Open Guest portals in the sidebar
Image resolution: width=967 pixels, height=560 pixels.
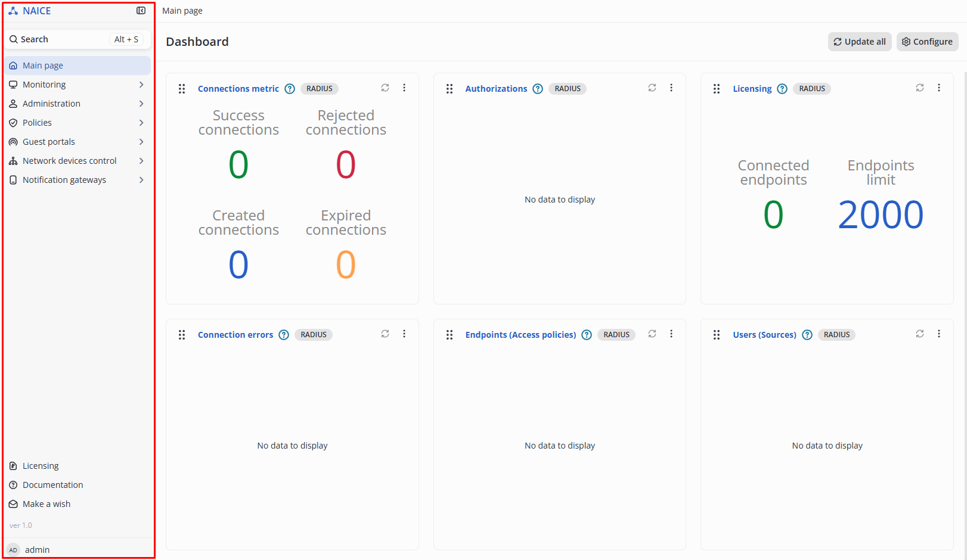[x=49, y=142]
